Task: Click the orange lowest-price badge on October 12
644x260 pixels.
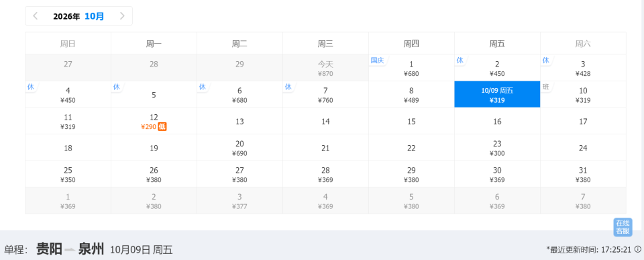Action: pyautogui.click(x=162, y=127)
